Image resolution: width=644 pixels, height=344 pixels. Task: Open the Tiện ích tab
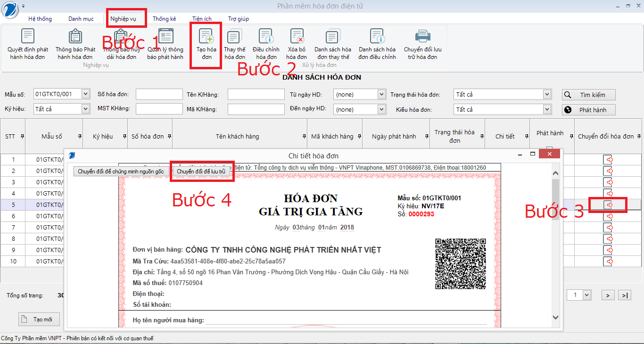[x=202, y=19]
